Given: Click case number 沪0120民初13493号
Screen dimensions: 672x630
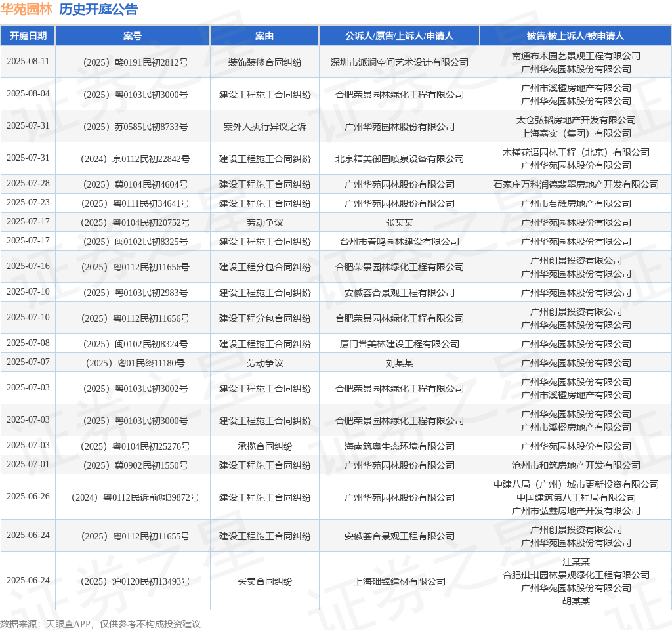Looking at the screenshot, I should click(x=135, y=581).
